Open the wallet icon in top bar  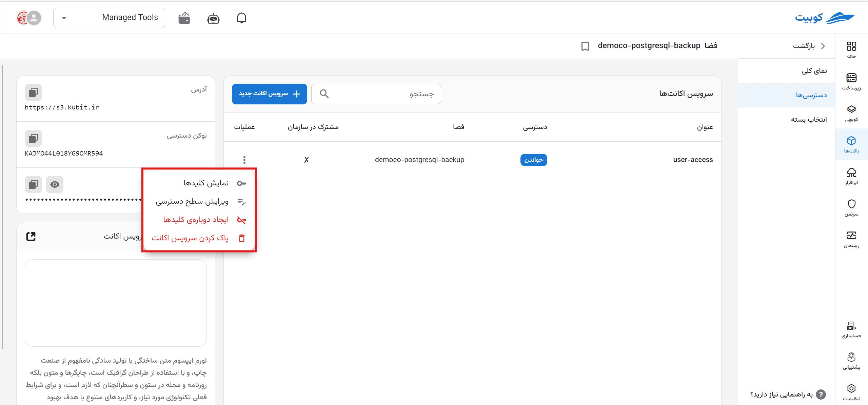click(x=184, y=18)
